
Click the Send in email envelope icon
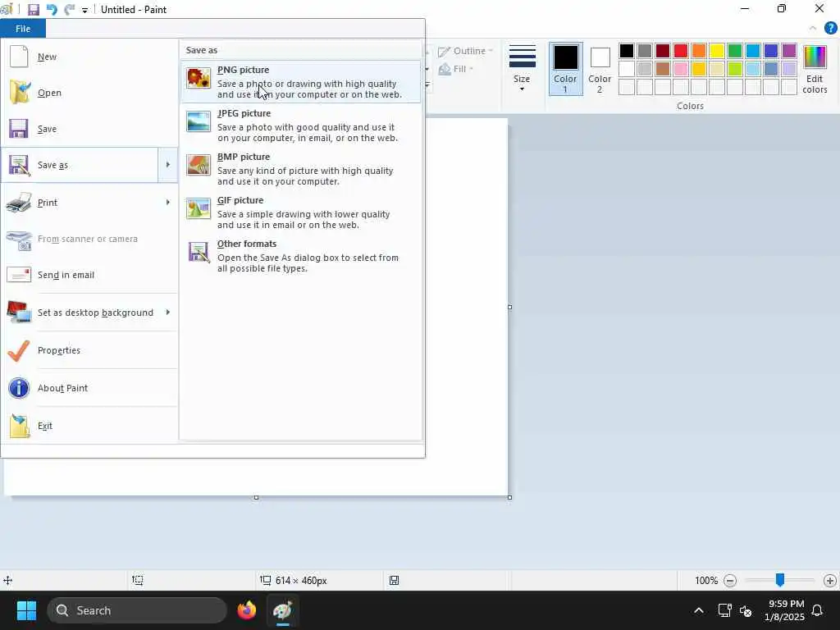point(19,274)
